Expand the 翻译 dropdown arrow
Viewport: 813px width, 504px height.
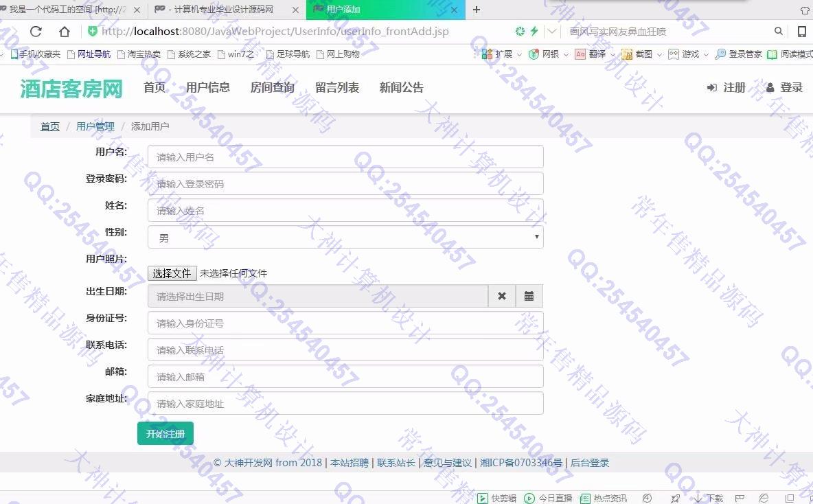pos(612,54)
